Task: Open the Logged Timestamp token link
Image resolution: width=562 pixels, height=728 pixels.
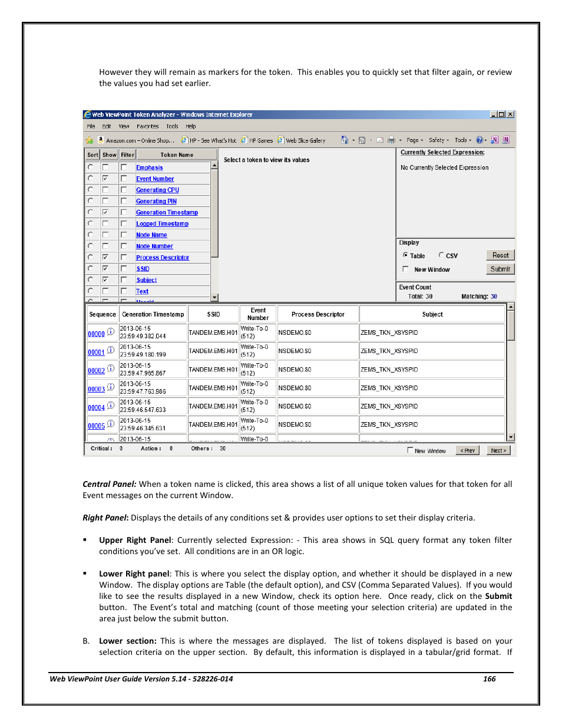Action: (162, 223)
